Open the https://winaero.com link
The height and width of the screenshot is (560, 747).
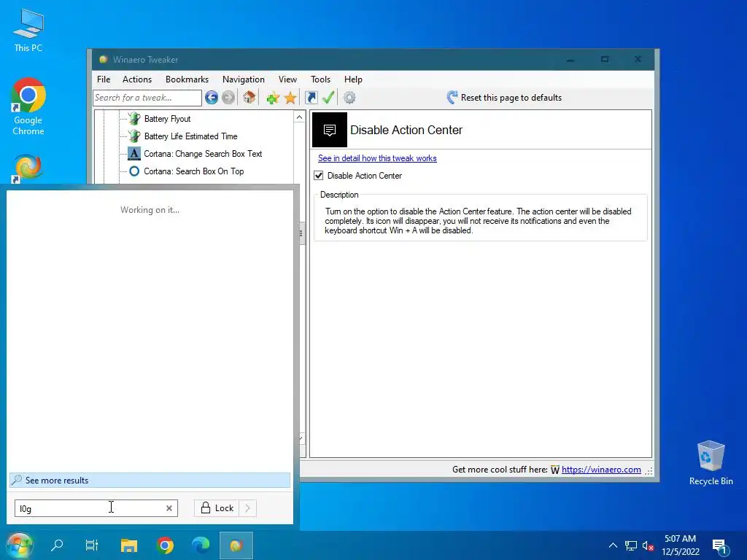coord(601,470)
